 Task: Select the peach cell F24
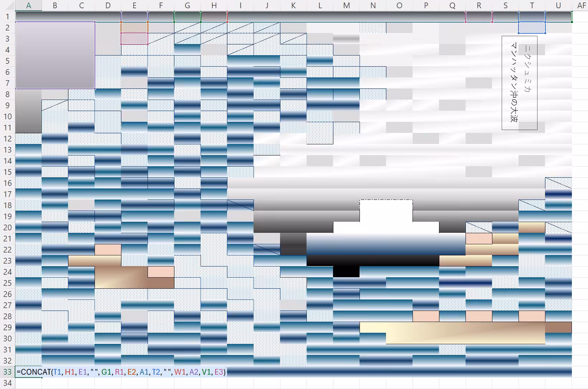[x=161, y=272]
